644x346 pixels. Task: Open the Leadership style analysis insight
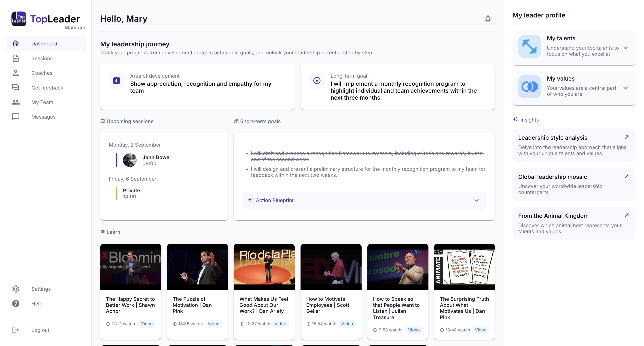click(627, 137)
